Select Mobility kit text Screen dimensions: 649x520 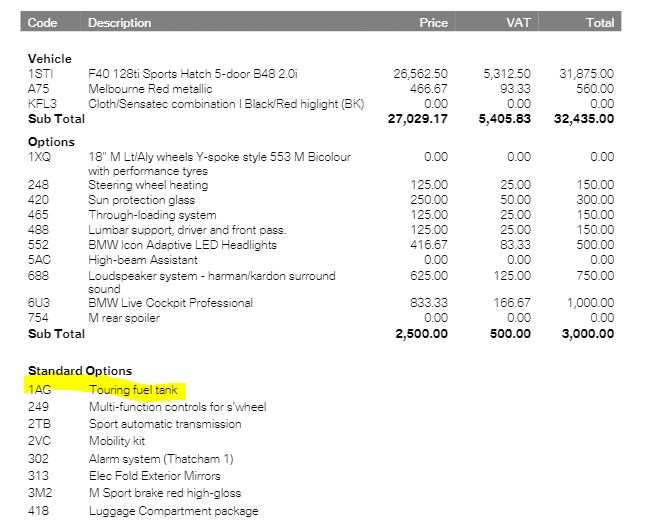(117, 441)
